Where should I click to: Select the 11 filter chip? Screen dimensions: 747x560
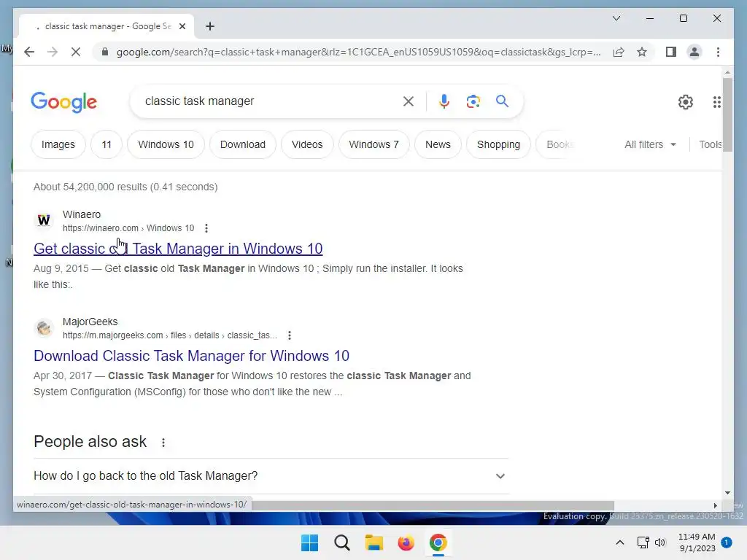(107, 144)
